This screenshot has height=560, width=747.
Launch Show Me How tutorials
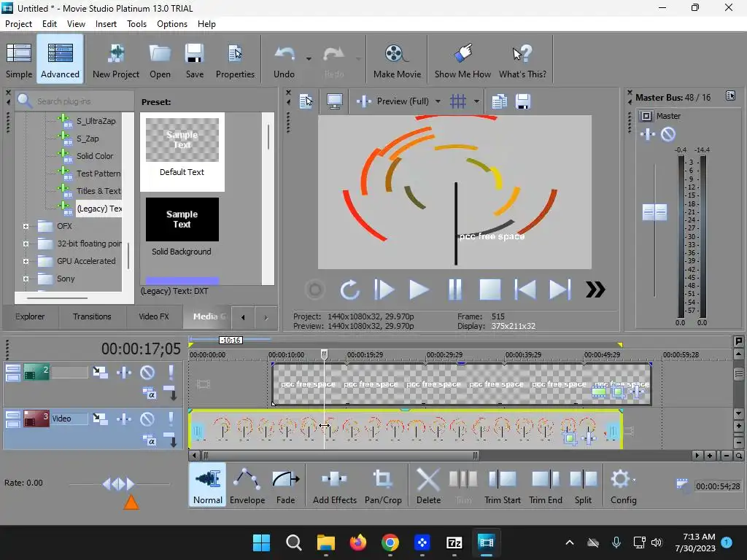coord(462,60)
